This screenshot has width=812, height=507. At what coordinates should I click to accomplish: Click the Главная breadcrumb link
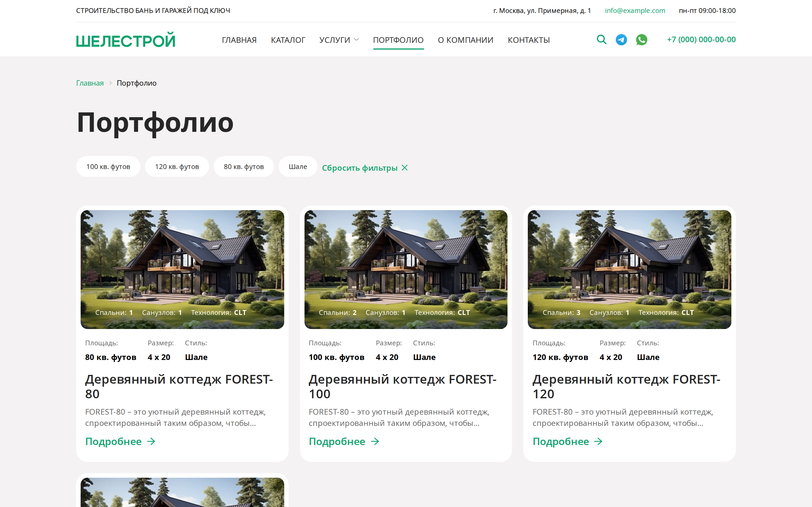(x=90, y=83)
